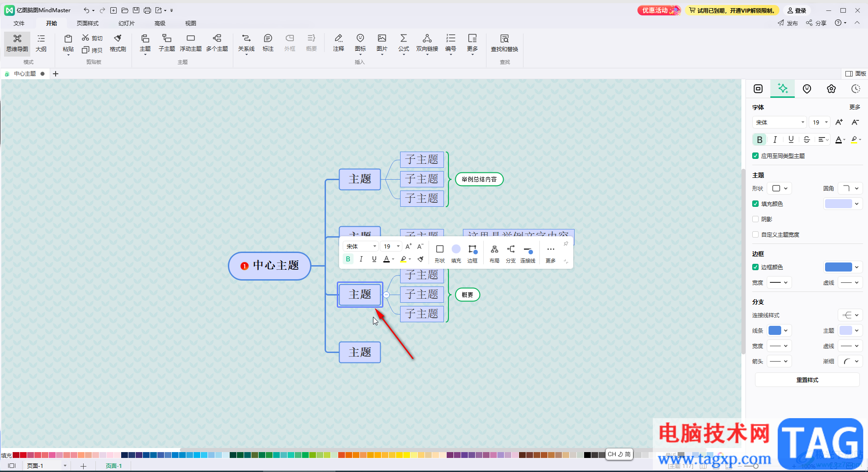The height and width of the screenshot is (472, 868).
Task: Select the 中心主题 document tab
Action: (24, 74)
